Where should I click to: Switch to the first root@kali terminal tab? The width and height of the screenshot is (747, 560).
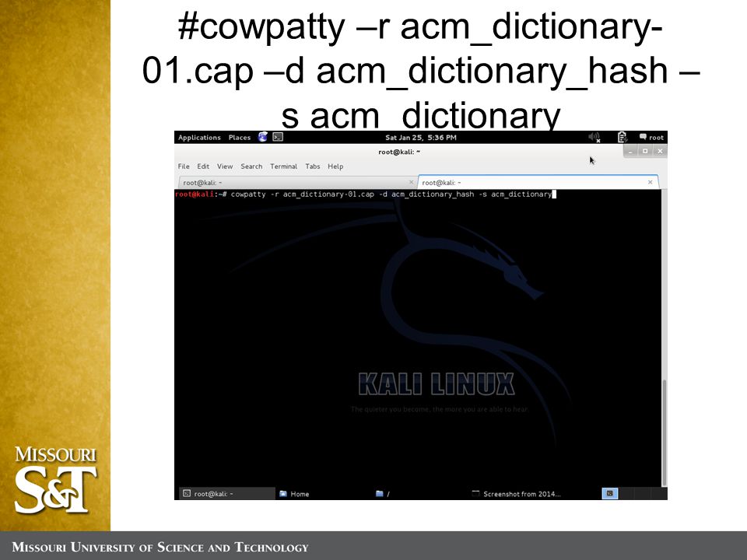[x=296, y=182]
